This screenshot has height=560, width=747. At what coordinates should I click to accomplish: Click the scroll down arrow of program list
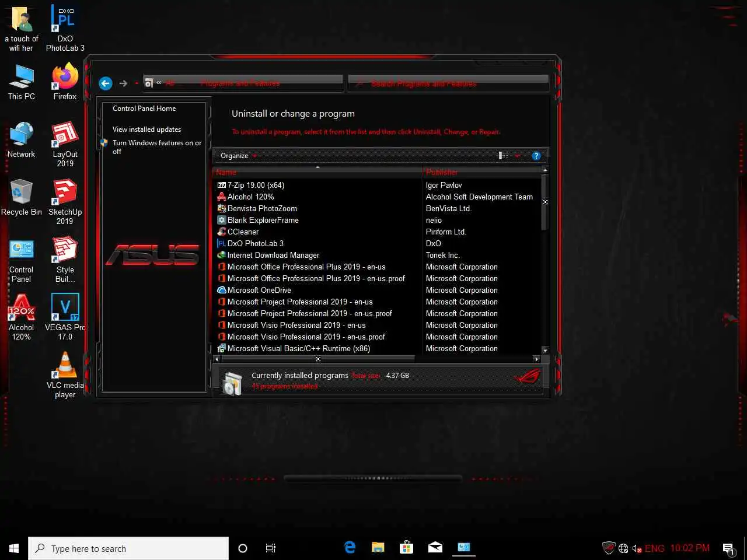click(x=544, y=351)
